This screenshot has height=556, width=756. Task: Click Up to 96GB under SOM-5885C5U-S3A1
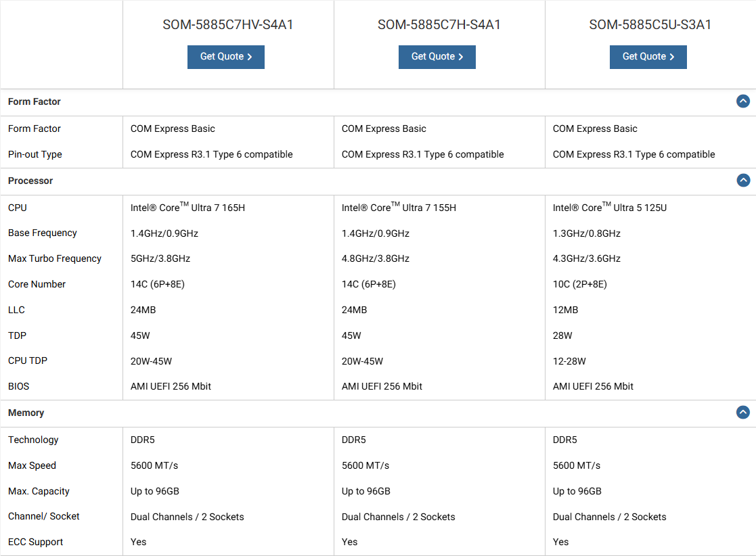[x=577, y=492]
